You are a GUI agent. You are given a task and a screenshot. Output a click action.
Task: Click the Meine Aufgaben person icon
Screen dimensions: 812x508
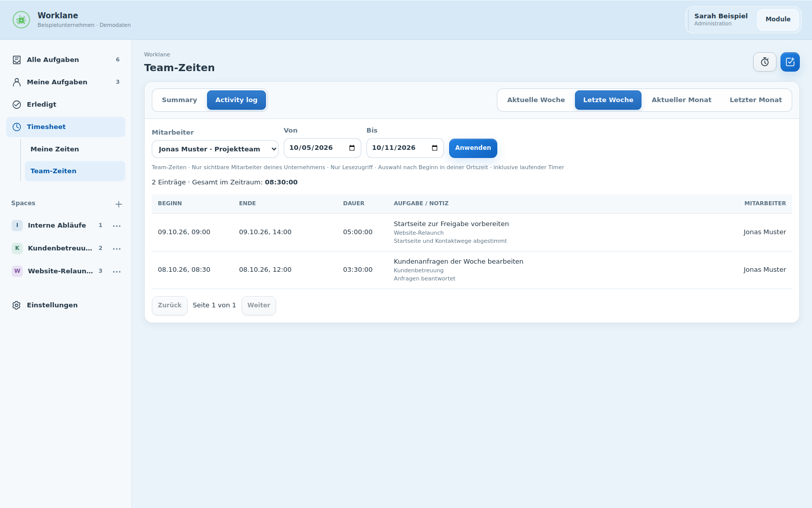(x=17, y=82)
